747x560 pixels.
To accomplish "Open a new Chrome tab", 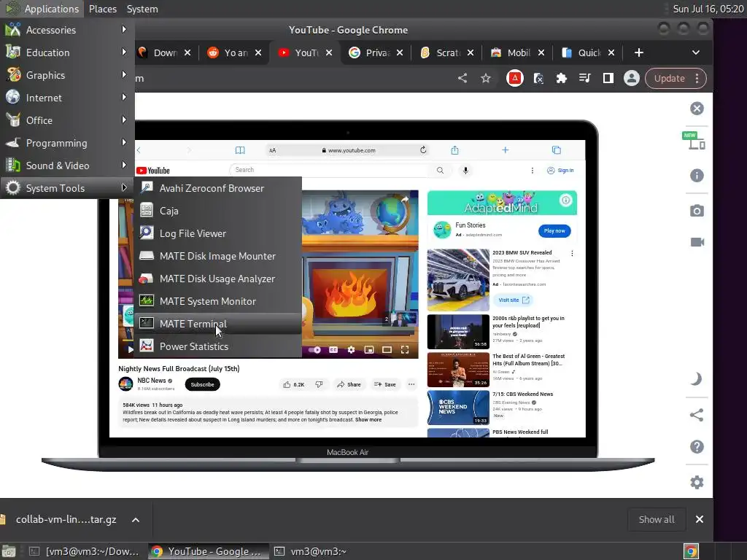I will pos(639,52).
